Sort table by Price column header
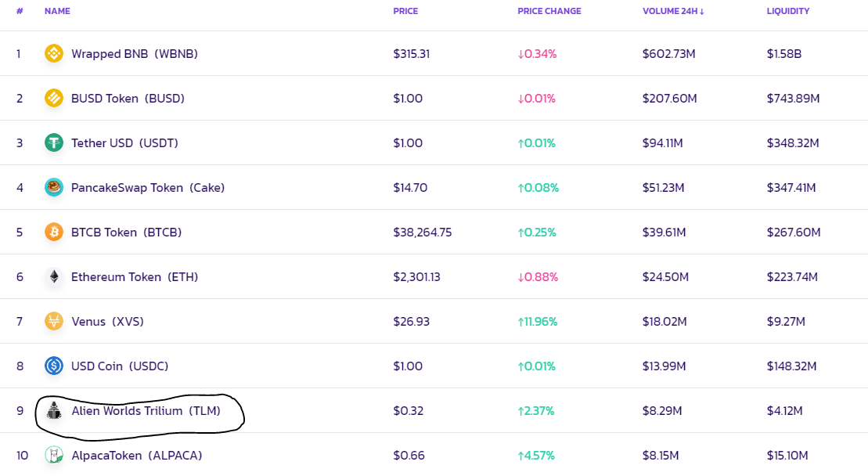This screenshot has width=868, height=476. (405, 11)
